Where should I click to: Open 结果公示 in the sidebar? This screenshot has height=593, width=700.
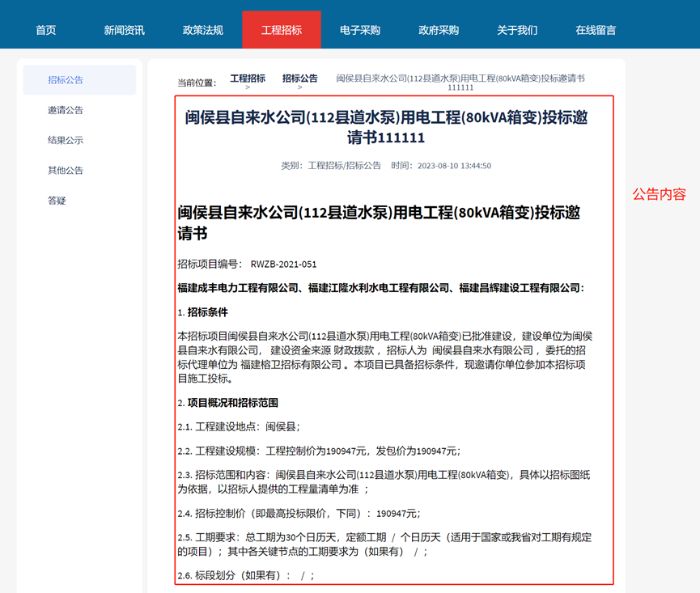66,140
